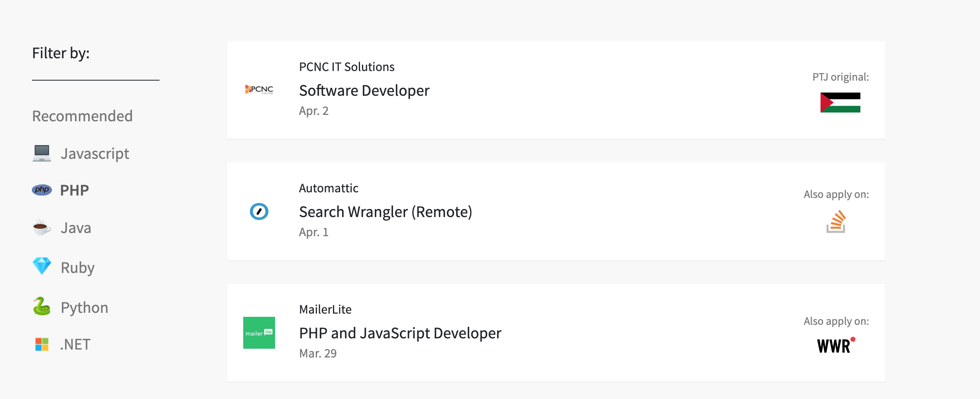
Task: Open the PHP and JavaScript Developer listing
Action: (400, 333)
